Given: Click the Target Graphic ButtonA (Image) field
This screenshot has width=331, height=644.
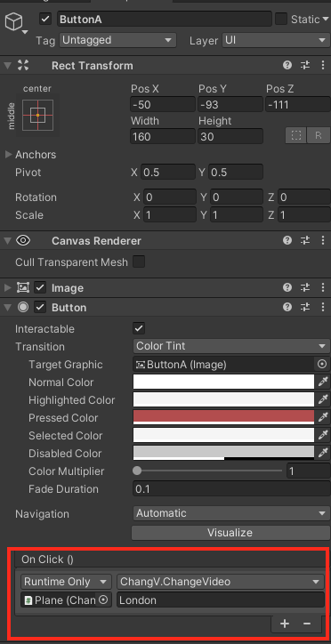Looking at the screenshot, I should coord(224,364).
